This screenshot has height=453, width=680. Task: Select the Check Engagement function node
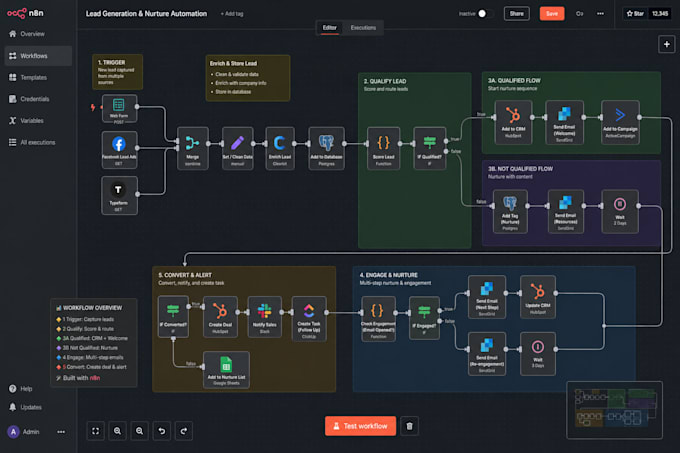(x=378, y=319)
